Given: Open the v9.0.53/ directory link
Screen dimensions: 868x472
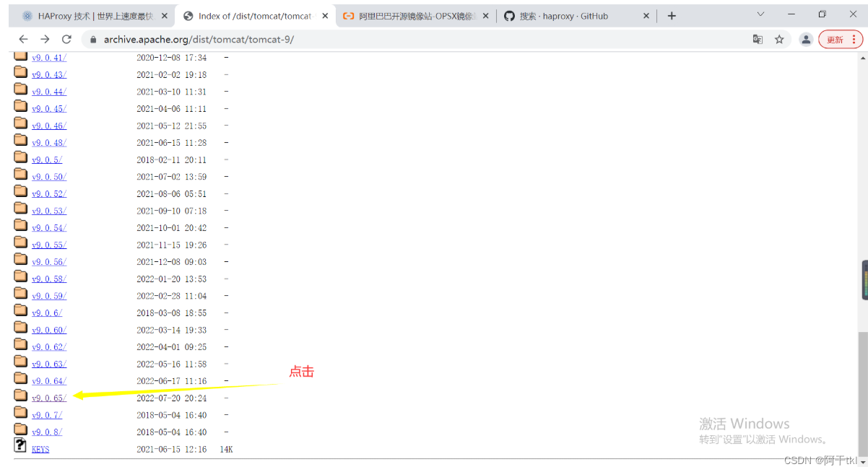Looking at the screenshot, I should [x=49, y=211].
